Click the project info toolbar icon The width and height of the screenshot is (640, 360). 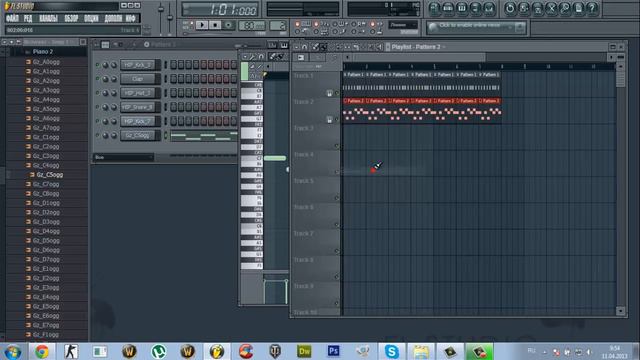[579, 8]
